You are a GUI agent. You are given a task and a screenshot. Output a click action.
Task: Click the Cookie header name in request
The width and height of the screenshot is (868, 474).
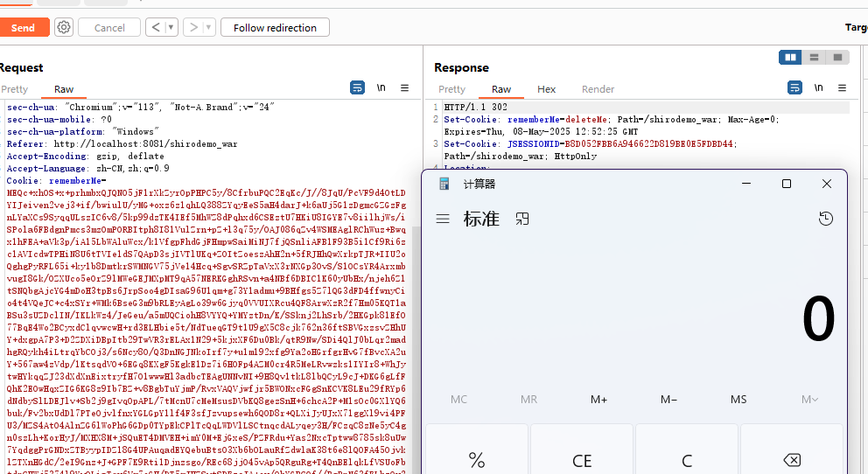tap(23, 181)
